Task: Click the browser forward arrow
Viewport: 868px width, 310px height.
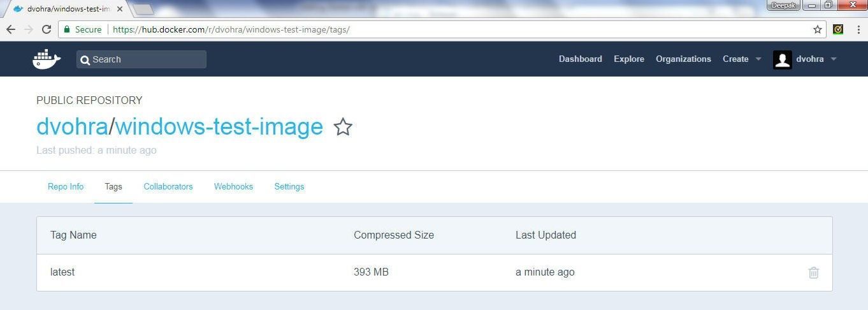Action: (29, 29)
